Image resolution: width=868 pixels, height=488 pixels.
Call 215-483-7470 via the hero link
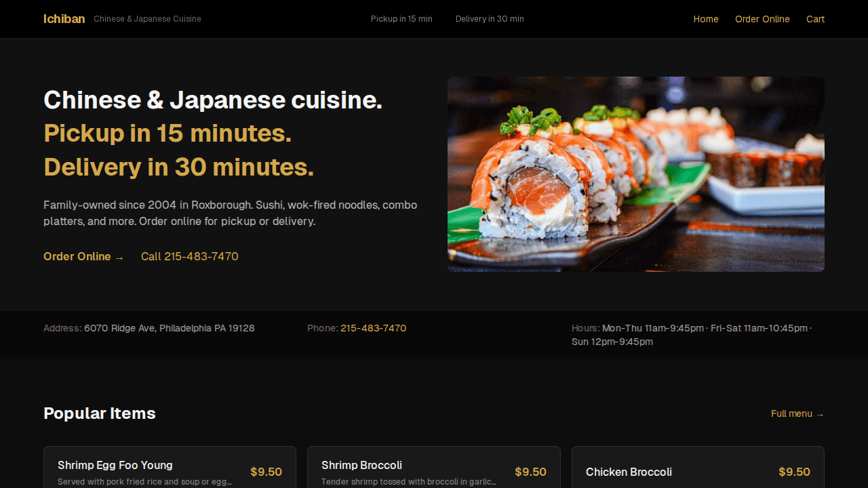(189, 256)
